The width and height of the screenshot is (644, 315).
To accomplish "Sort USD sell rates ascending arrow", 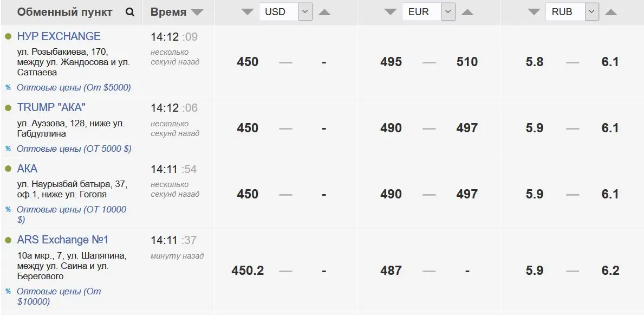I will [x=324, y=12].
